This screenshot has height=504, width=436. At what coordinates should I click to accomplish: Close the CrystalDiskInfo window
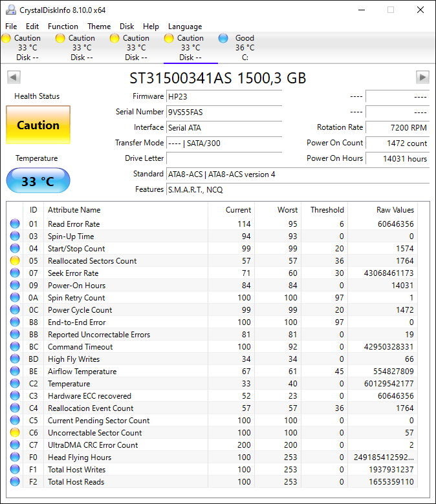tap(420, 10)
